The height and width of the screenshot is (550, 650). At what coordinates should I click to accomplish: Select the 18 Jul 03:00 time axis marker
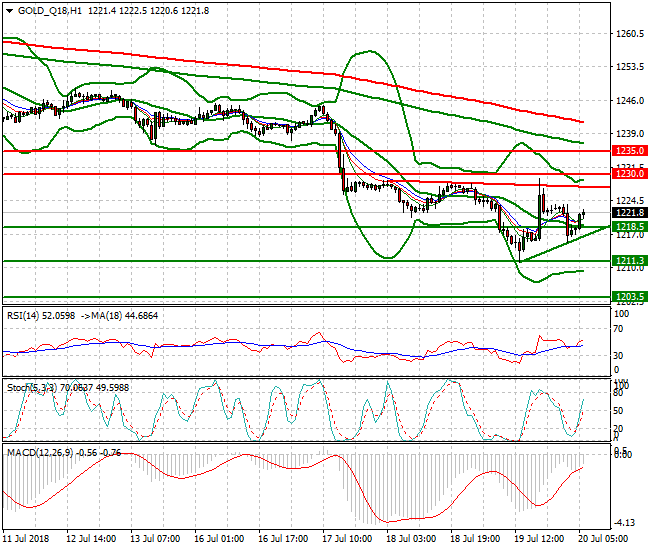click(411, 539)
